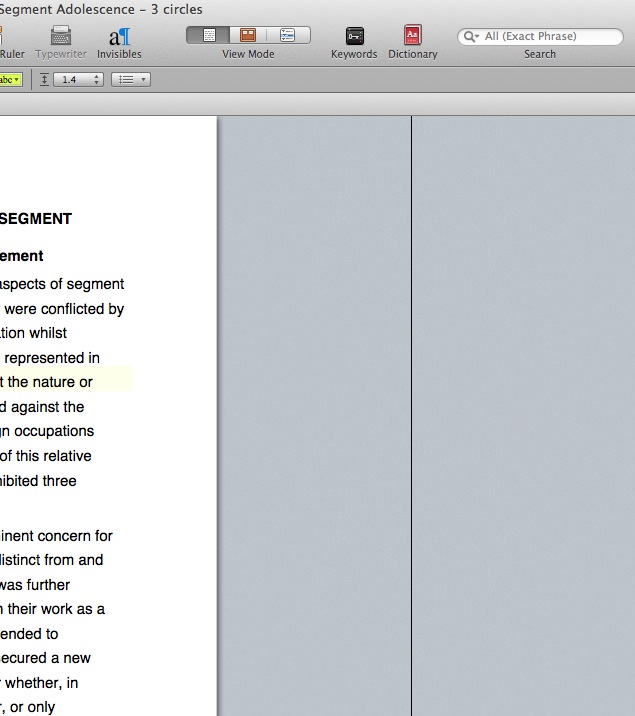Image resolution: width=635 pixels, height=716 pixels.
Task: Click the search magnifier icon
Action: tap(471, 37)
